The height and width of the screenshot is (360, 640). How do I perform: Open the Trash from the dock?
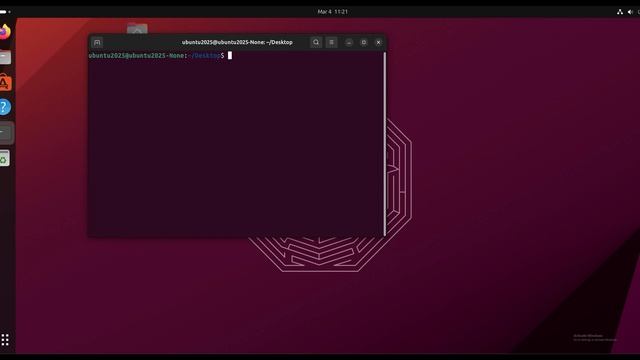coord(4,158)
